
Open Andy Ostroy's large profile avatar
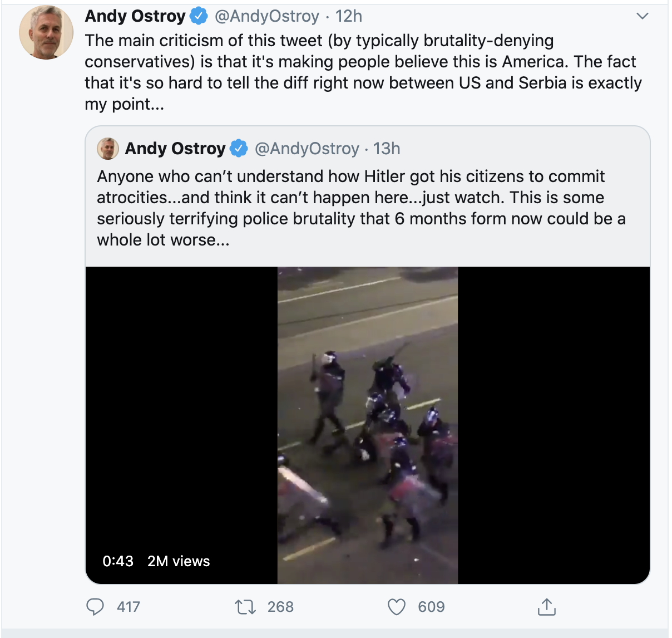click(x=46, y=32)
